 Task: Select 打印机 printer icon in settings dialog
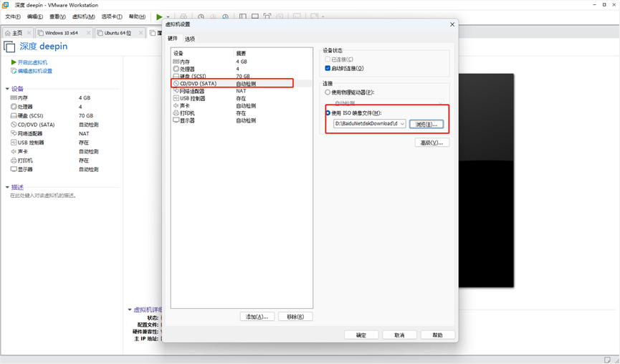point(176,113)
